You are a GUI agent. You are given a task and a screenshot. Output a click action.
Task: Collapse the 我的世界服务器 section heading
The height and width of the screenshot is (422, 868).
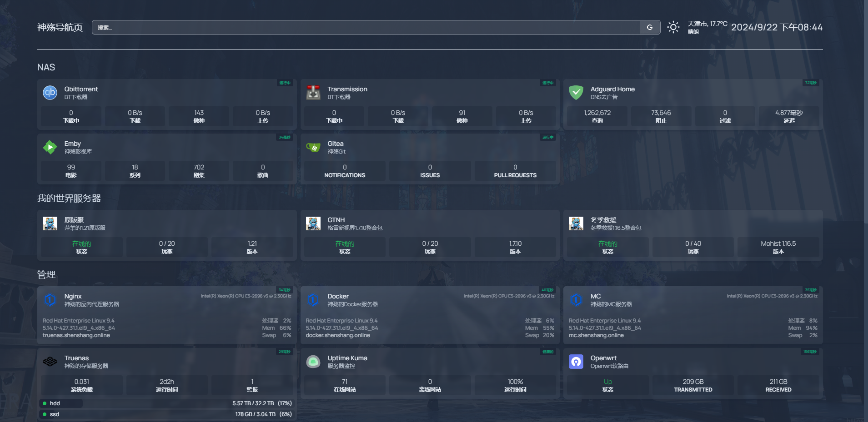69,198
